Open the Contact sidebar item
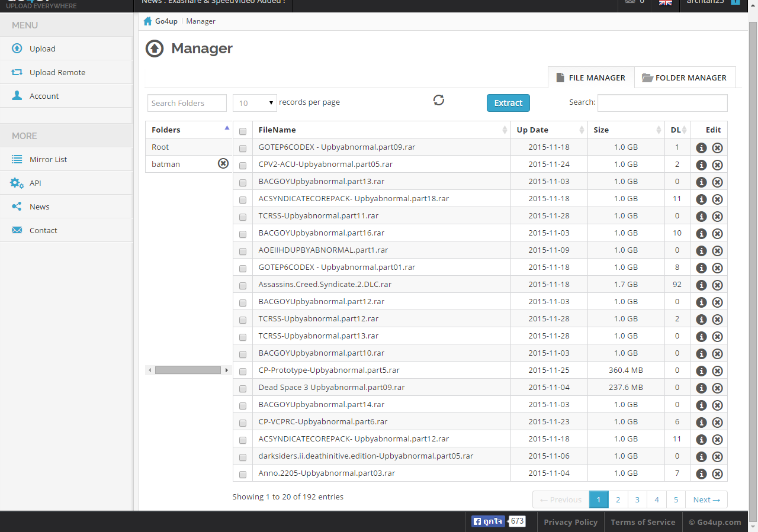 point(66,230)
